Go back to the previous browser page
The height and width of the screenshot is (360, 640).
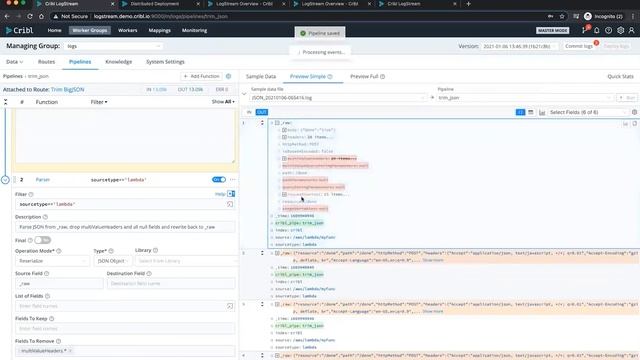pos(7,16)
